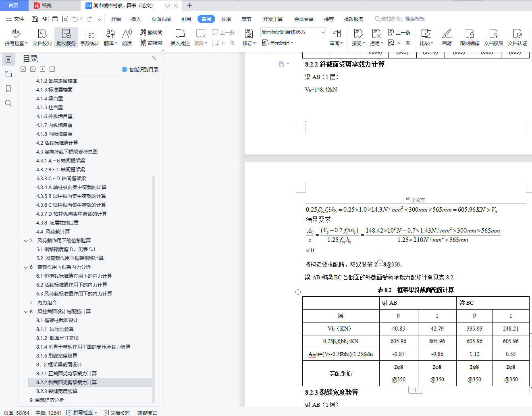Image resolution: width=532 pixels, height=416 pixels.
Task: Collapse section 8 梁柱截面设计与配筋计算
Action: 26,312
